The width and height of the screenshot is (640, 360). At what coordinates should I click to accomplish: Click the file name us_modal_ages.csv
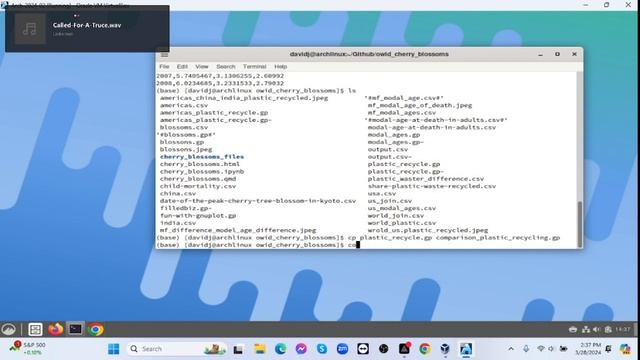pos(402,208)
